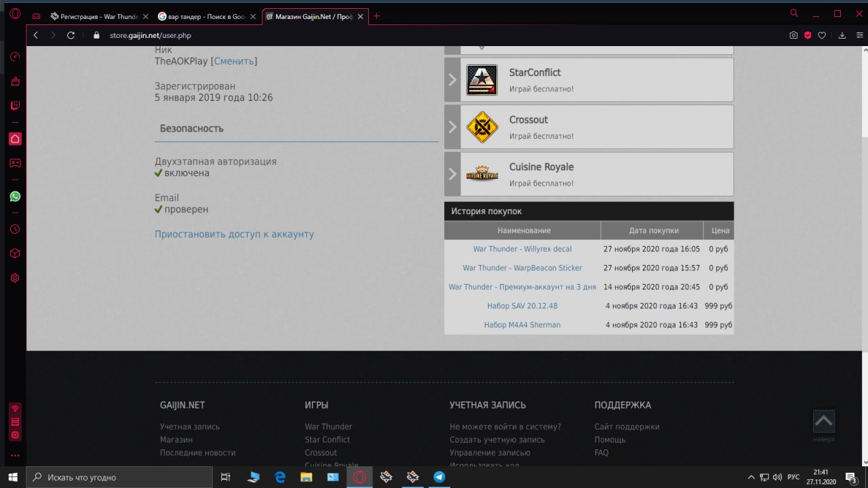Open Microsoft Edge from the taskbar
The height and width of the screenshot is (488, 868).
pos(280,477)
